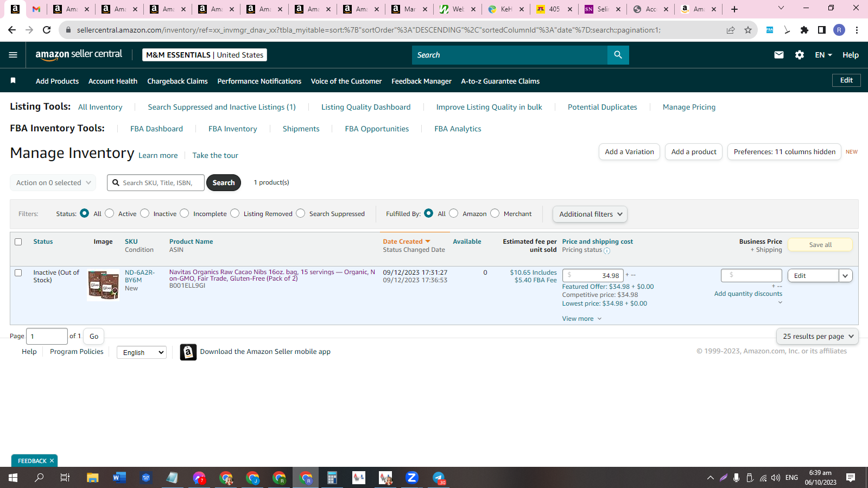Open Feedback Manager

421,81
